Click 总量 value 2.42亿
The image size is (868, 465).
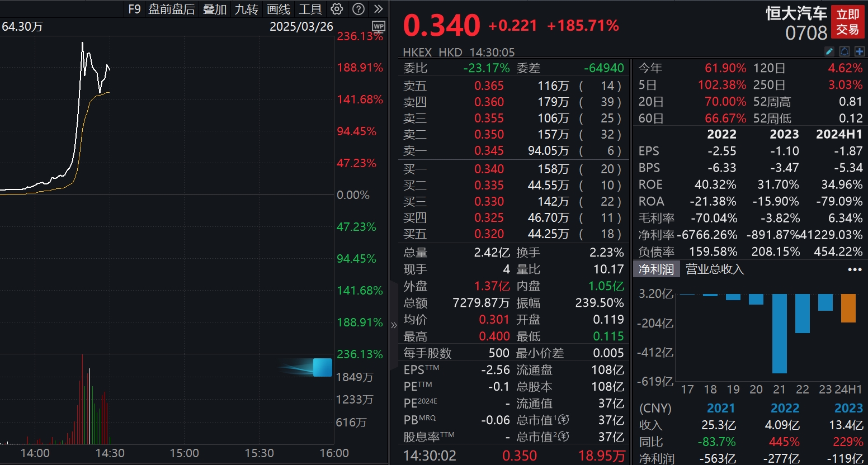click(x=492, y=252)
